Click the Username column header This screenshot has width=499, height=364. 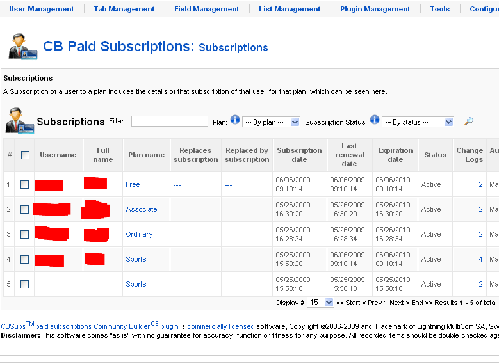click(58, 155)
